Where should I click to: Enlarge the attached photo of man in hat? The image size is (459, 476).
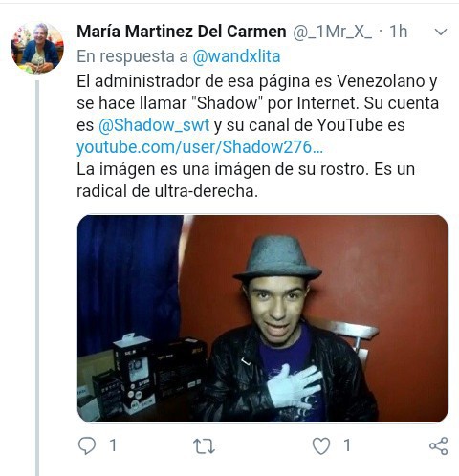tap(262, 318)
